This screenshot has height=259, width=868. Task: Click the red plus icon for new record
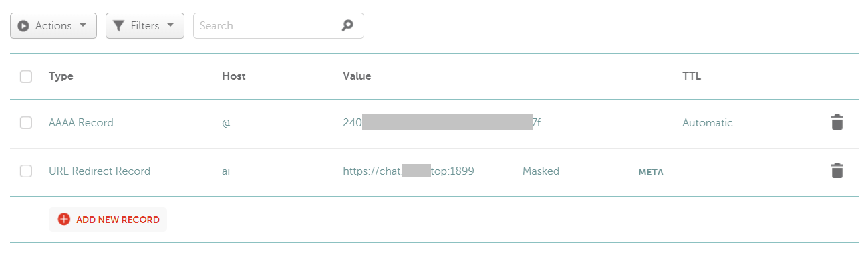(x=64, y=219)
